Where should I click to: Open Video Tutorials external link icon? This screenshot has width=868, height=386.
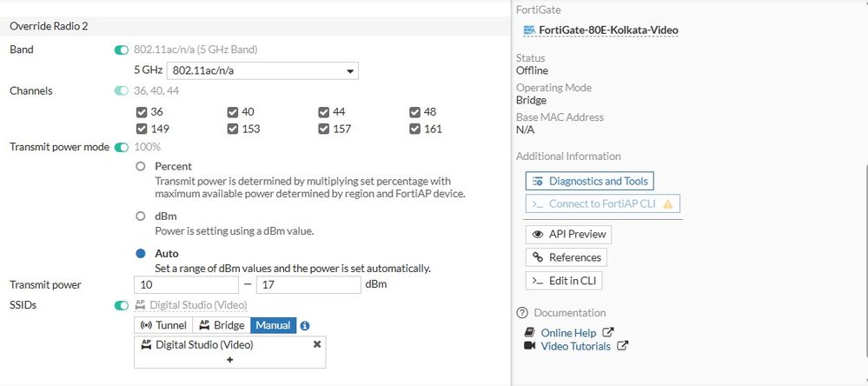[x=622, y=346]
